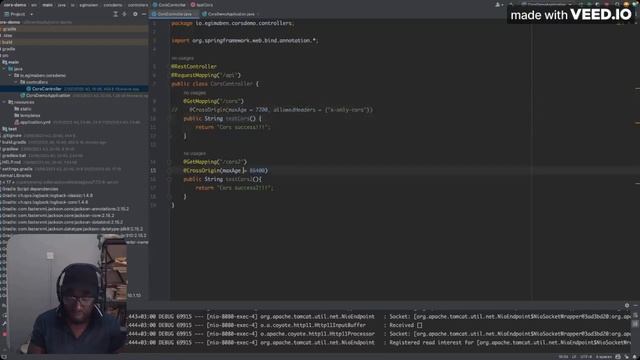Select the settings.gradle file
Screen dimensions: 640x360
pos(17,169)
